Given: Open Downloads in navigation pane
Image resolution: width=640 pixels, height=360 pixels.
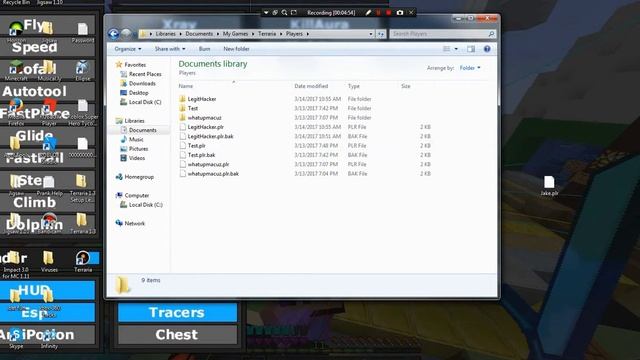Looking at the screenshot, I should click(x=138, y=83).
